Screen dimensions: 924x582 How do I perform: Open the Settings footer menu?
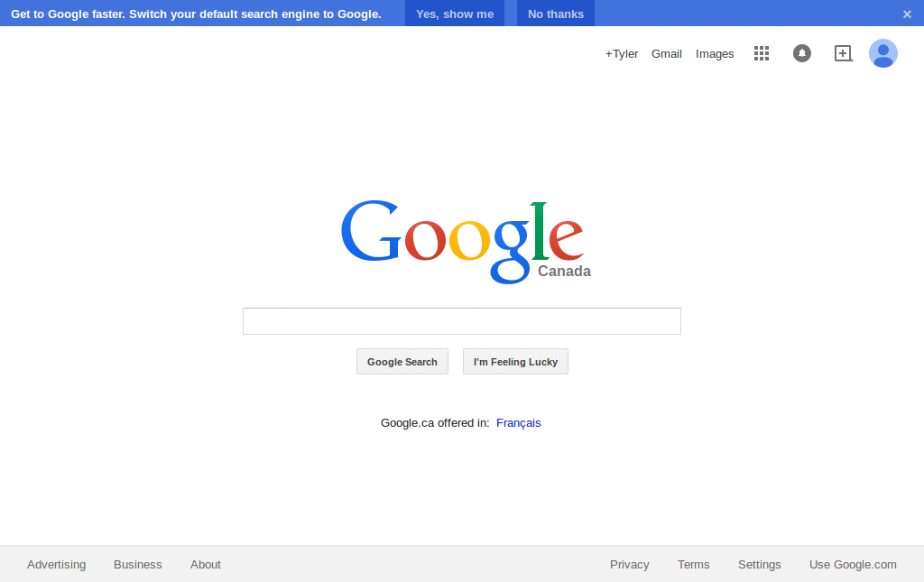[x=759, y=564]
